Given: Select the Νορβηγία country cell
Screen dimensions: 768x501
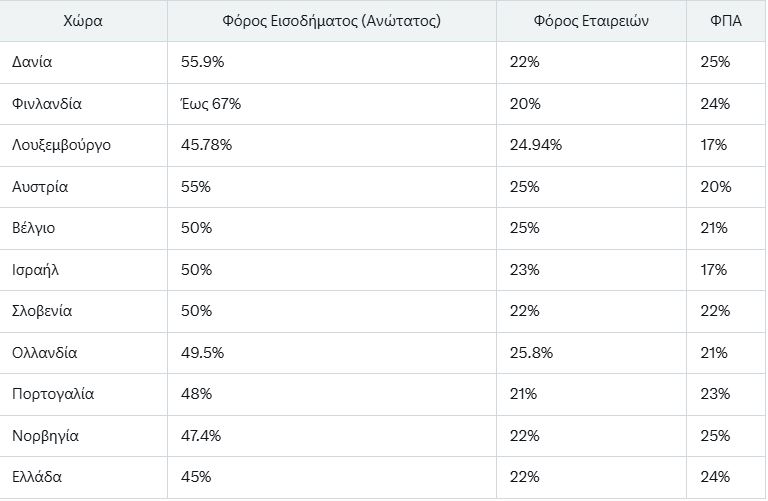Looking at the screenshot, I should click(x=45, y=436).
